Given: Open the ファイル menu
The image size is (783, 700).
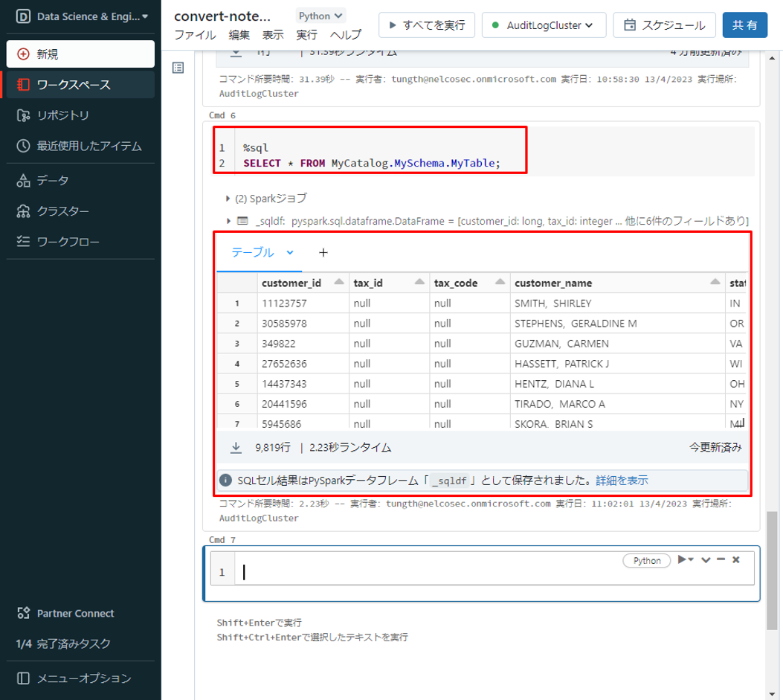Looking at the screenshot, I should (x=195, y=35).
